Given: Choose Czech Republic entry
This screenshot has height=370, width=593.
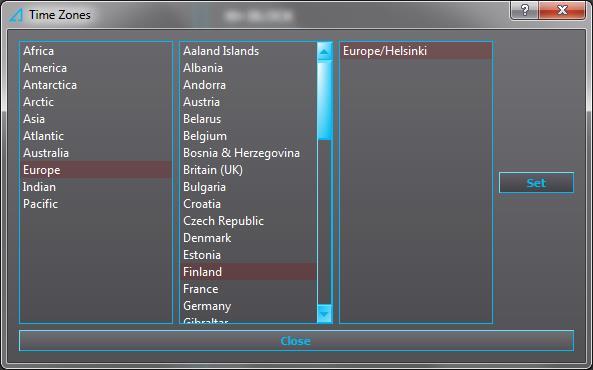Looking at the screenshot, I should coord(248,221).
